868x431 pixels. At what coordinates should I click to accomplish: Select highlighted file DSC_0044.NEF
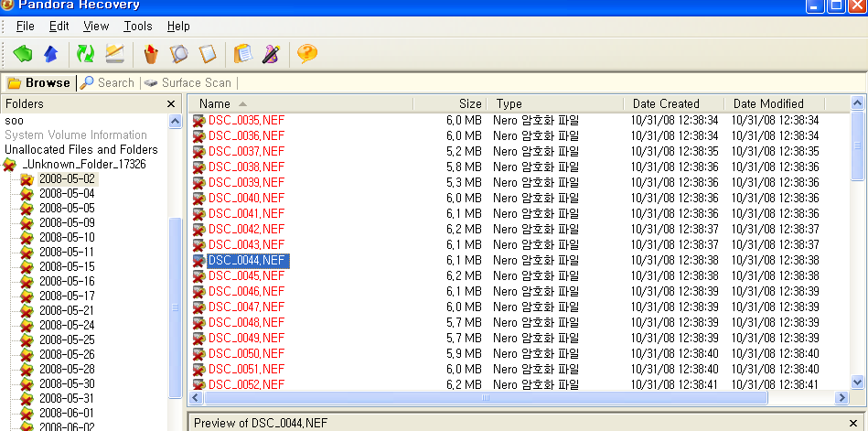(x=248, y=261)
